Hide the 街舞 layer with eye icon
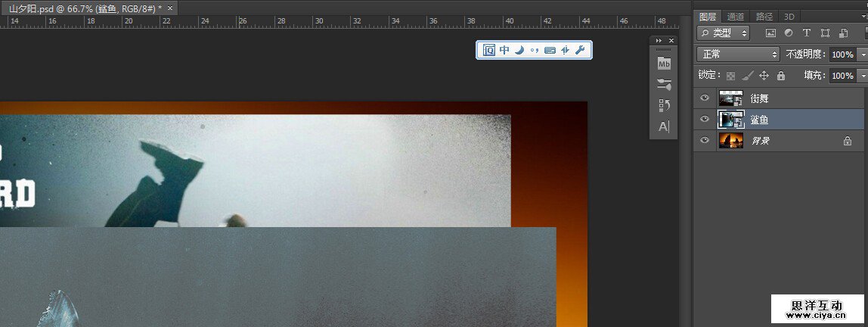Viewport: 868px width, 327px height. [x=705, y=98]
